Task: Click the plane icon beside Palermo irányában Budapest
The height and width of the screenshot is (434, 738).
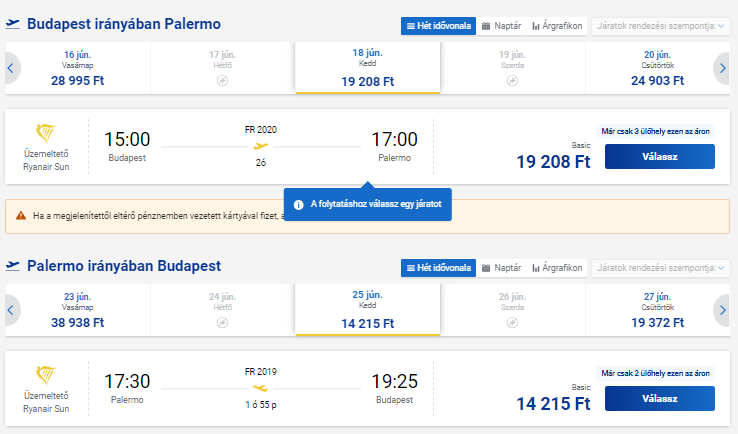Action: [13, 266]
